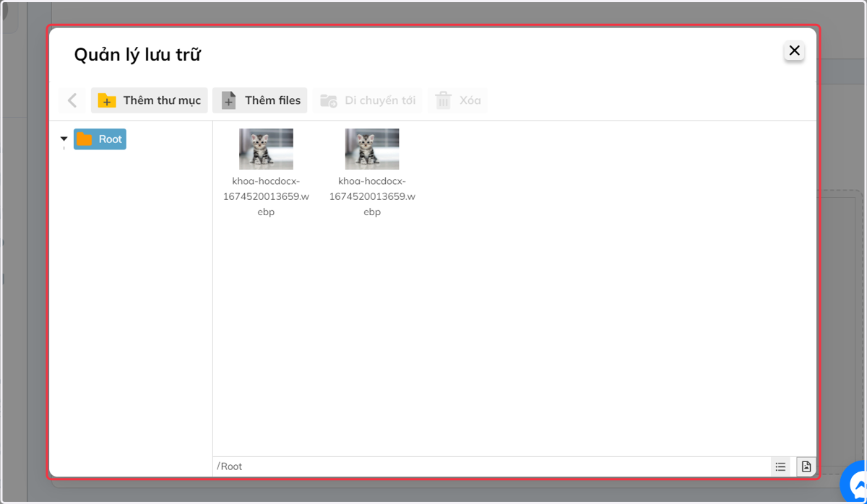Click the Thêm thư mục button

click(150, 100)
